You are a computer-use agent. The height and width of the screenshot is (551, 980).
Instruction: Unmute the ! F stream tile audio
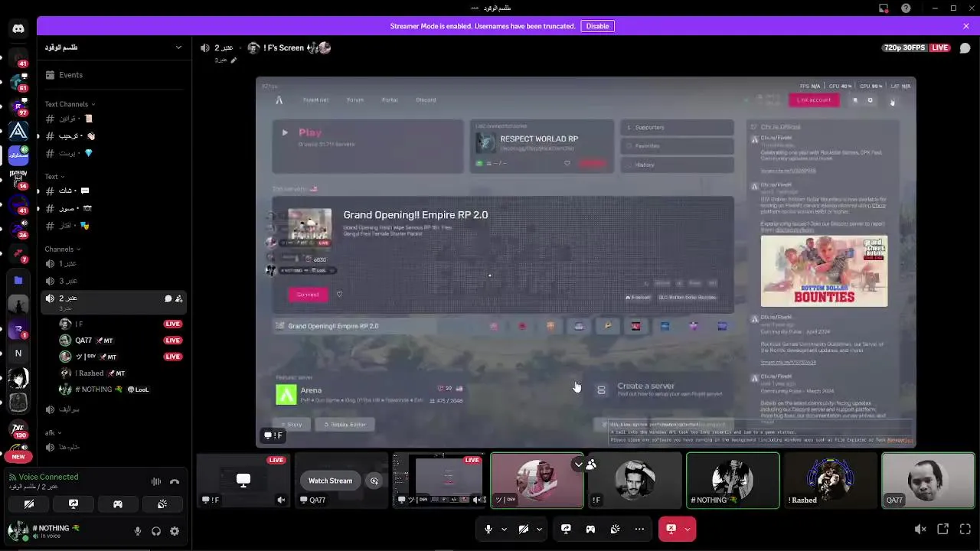tap(282, 500)
